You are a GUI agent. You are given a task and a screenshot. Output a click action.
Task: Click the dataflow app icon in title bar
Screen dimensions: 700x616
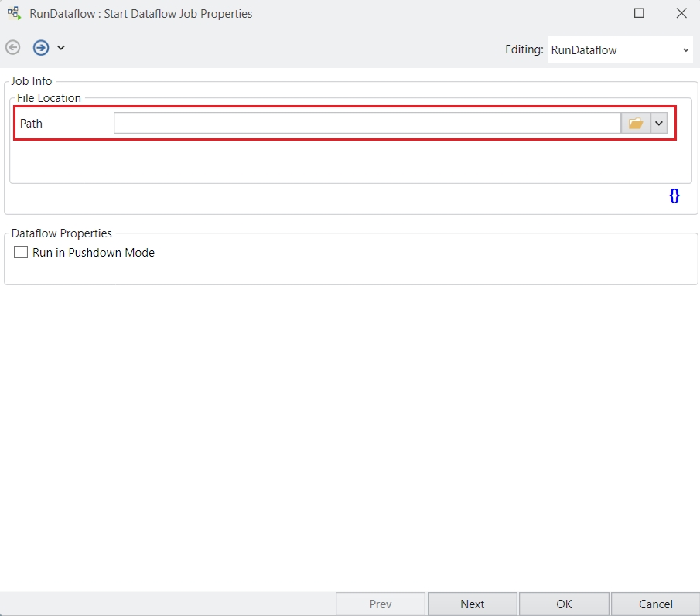(x=14, y=13)
